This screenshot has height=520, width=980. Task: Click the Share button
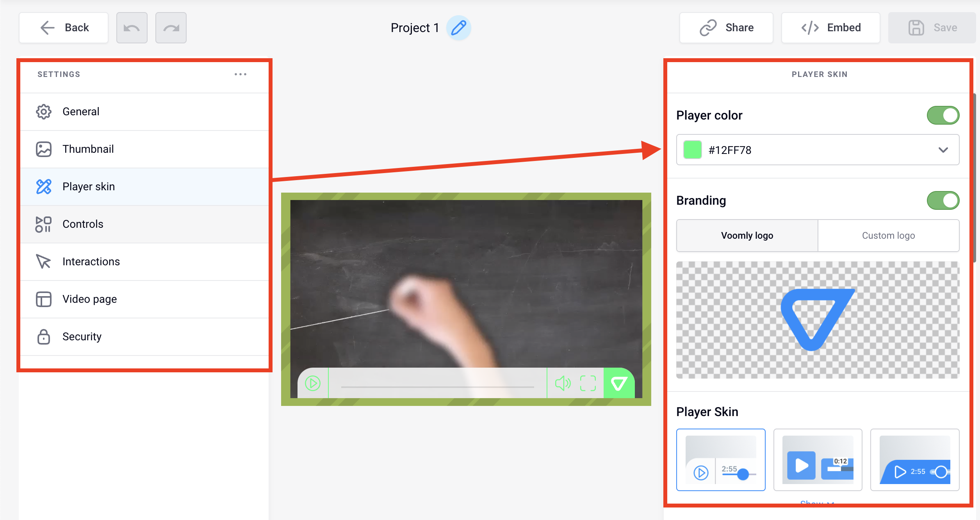pos(726,28)
